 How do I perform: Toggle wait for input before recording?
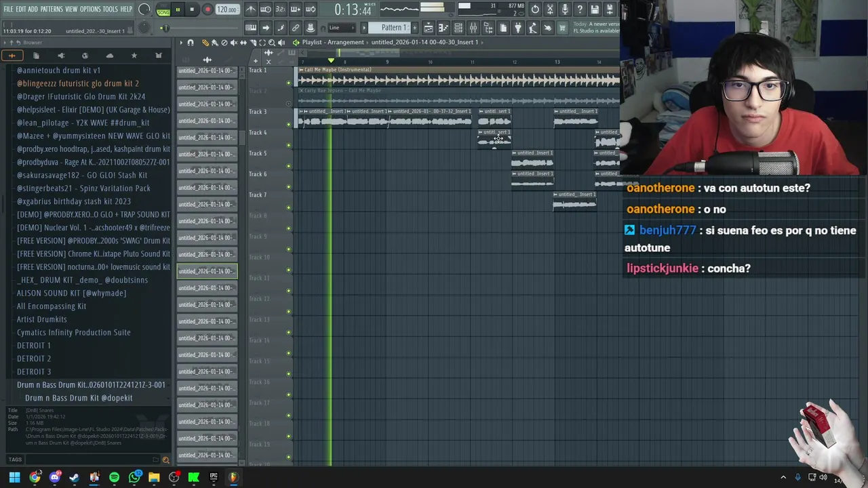pyautogui.click(x=266, y=9)
